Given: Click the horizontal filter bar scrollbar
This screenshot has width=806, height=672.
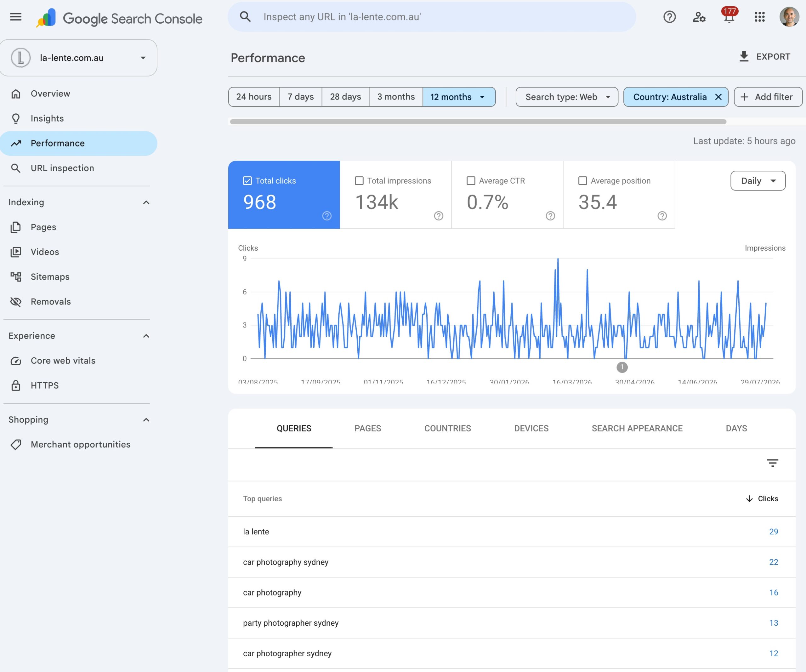Looking at the screenshot, I should point(478,122).
